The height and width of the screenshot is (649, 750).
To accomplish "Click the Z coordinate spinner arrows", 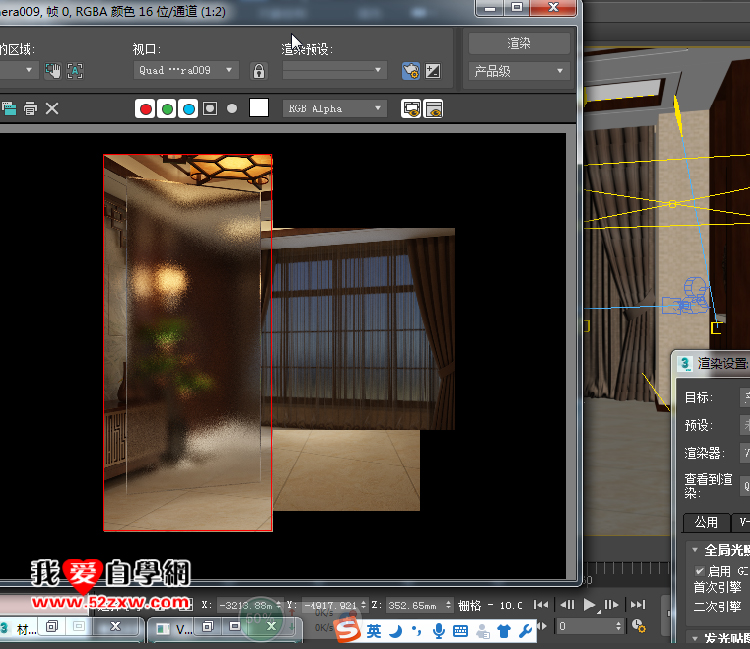I will click(448, 605).
